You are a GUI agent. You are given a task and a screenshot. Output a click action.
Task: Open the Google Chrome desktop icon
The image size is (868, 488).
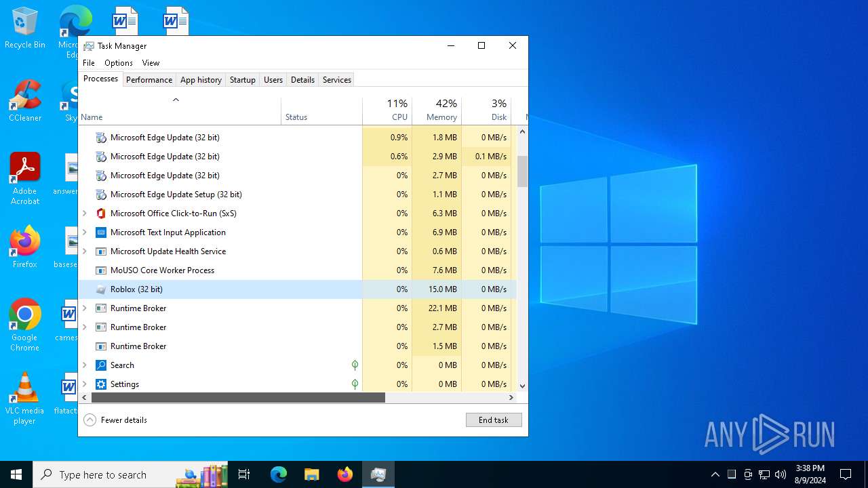coord(24,325)
